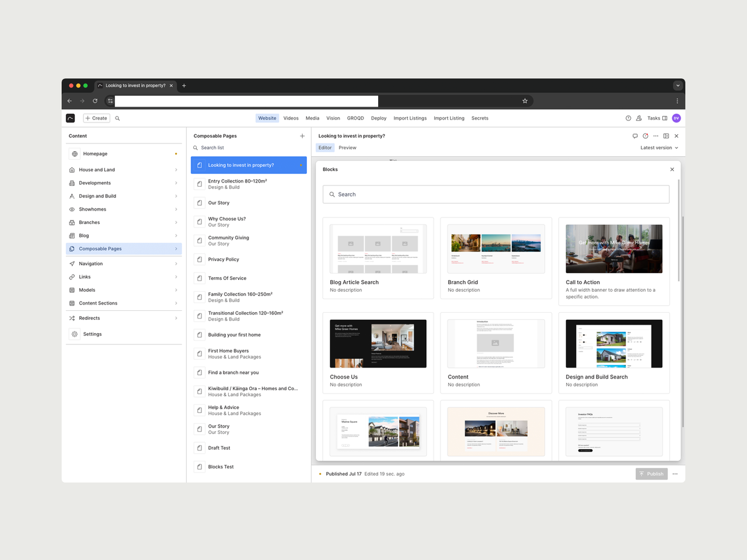Select the Call to Action block thumbnail
The image size is (747, 560).
(x=614, y=249)
